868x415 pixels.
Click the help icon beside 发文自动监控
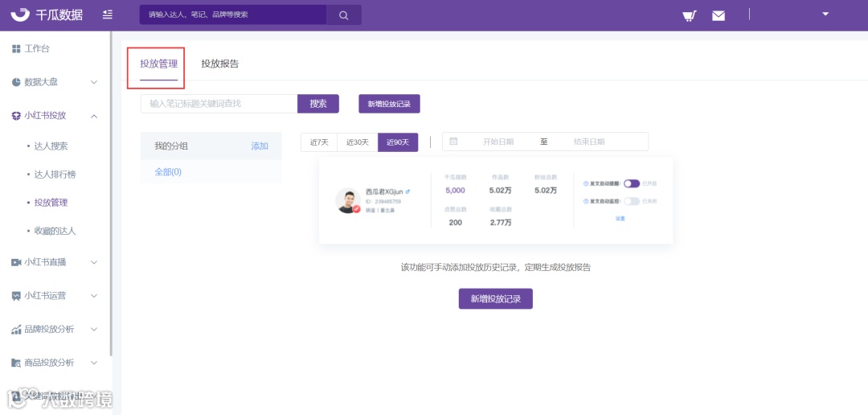(586, 201)
